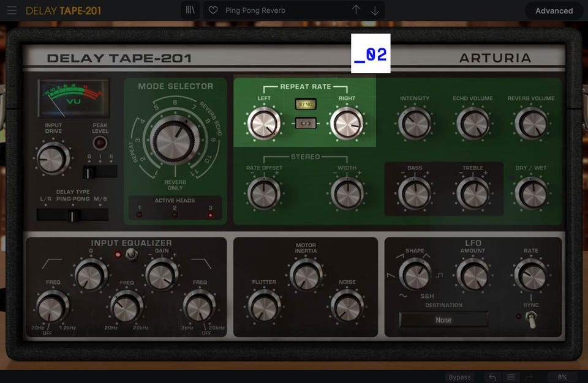
Task: Toggle the Bypass button
Action: 459,377
